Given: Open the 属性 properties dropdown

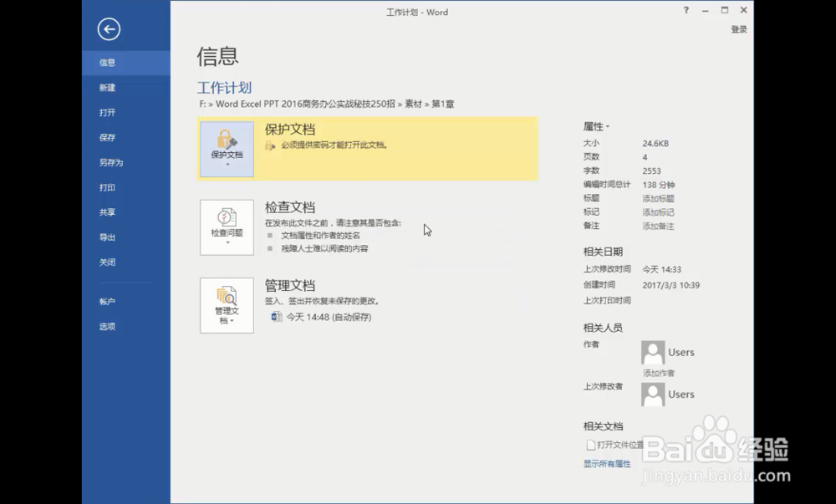Looking at the screenshot, I should (595, 126).
